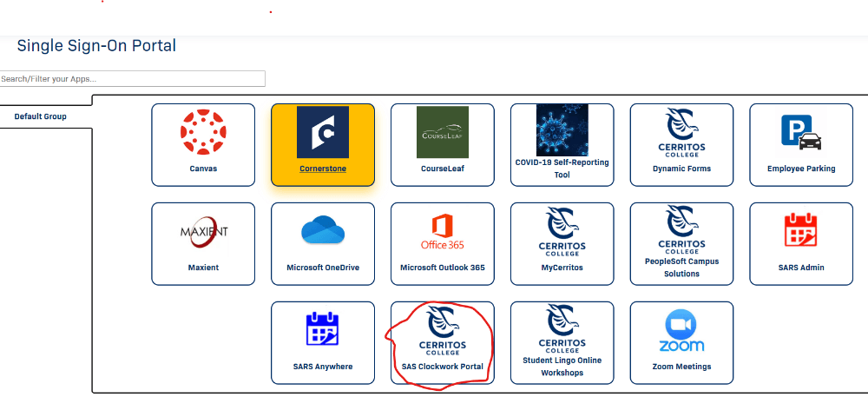Open PeopleSoft Campus Solutions tile
The width and height of the screenshot is (868, 397).
(681, 243)
